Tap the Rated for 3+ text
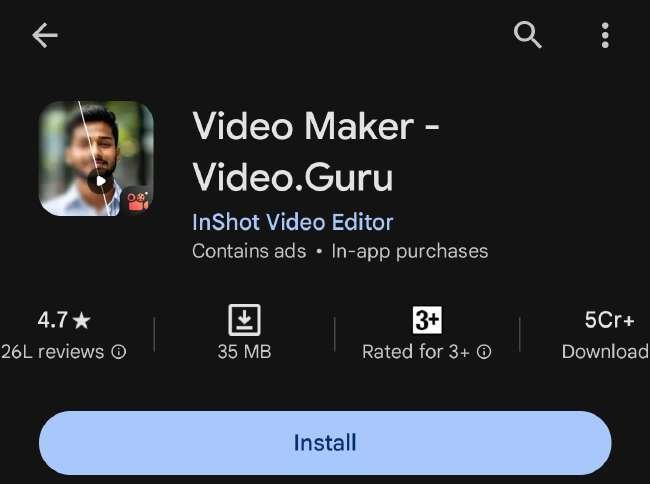650x484 pixels. 416,352
